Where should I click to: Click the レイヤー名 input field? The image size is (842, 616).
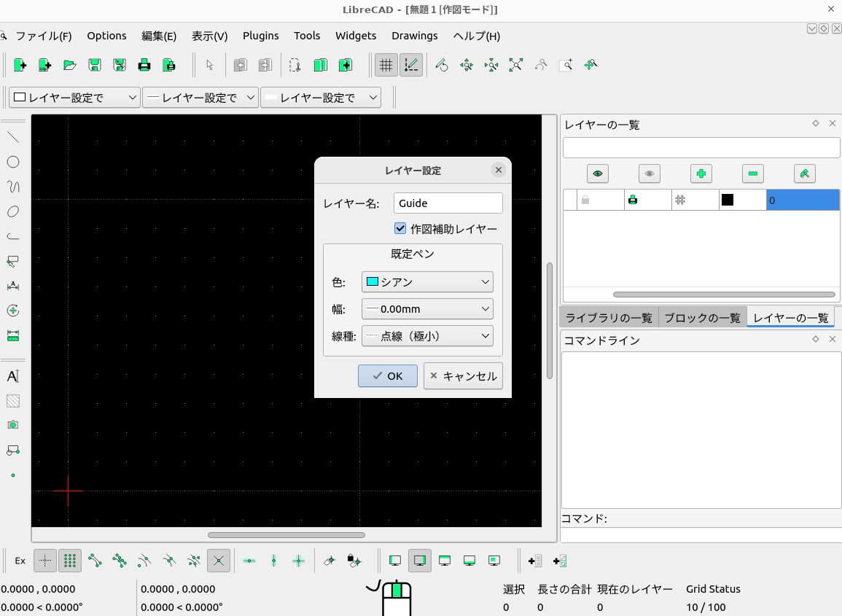448,203
